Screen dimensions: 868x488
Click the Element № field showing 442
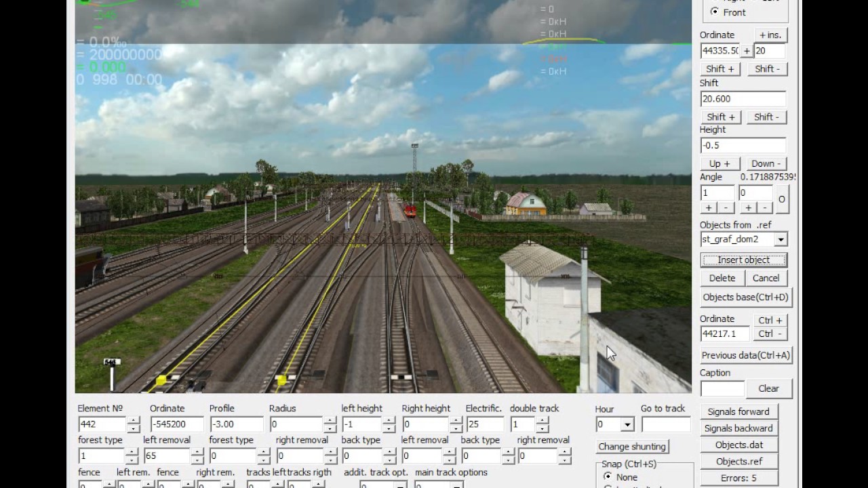(102, 424)
